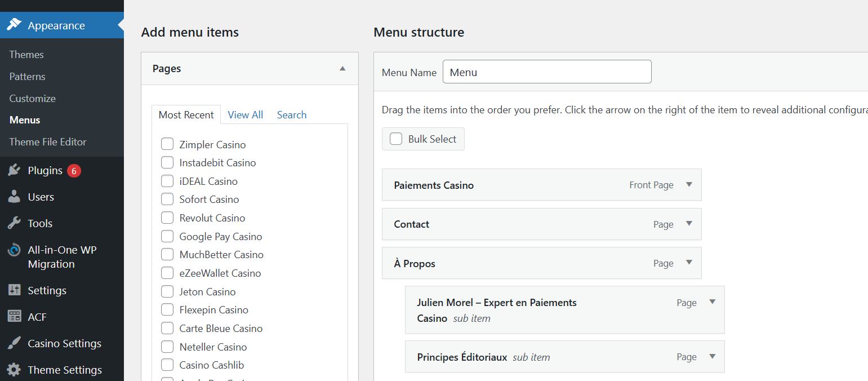Check the Carte Bleue Casino checkbox
The image size is (868, 381).
click(x=167, y=328)
